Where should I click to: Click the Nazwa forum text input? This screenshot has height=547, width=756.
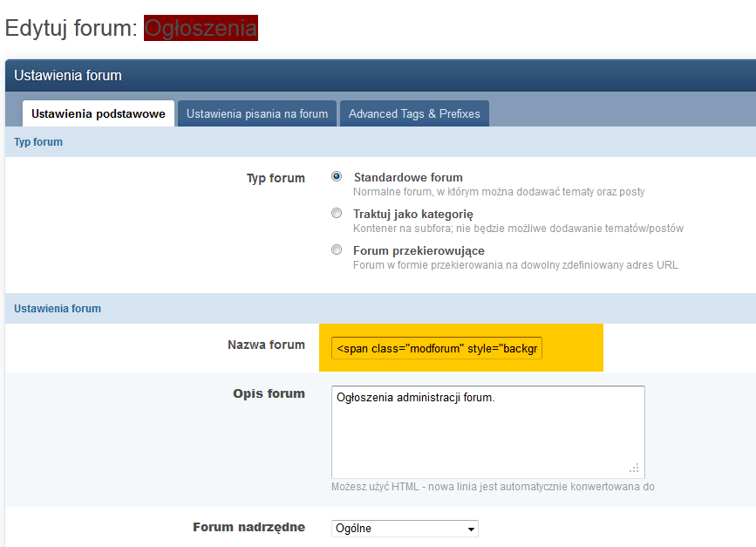click(x=437, y=349)
